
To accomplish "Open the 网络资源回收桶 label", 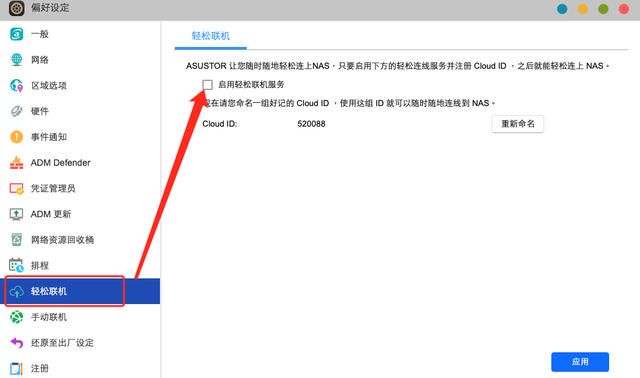I will click(62, 240).
